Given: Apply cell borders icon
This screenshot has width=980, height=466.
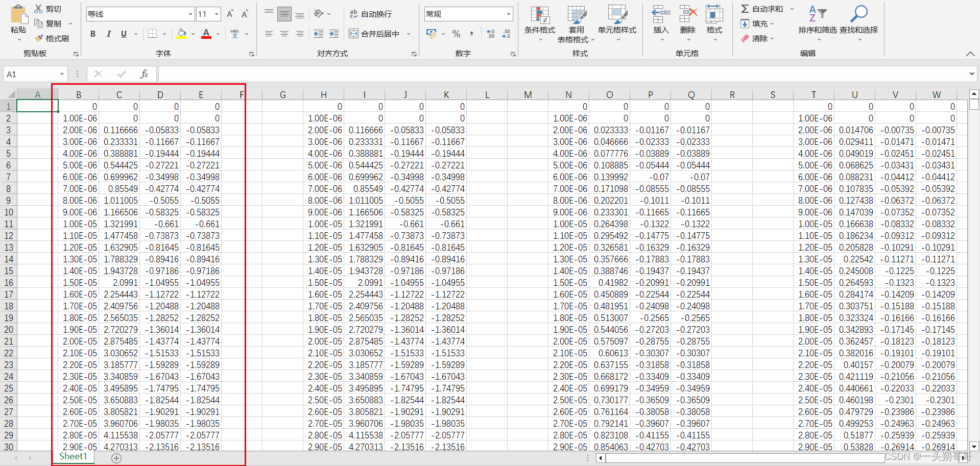Looking at the screenshot, I should tap(152, 34).
